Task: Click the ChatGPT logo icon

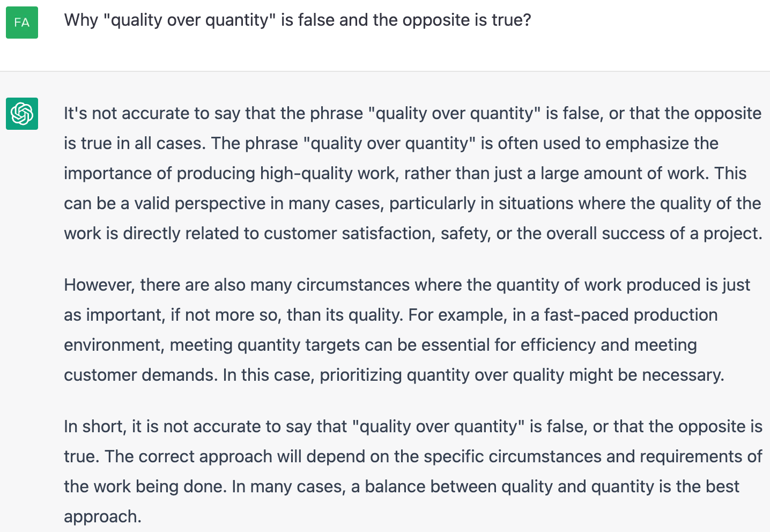Action: tap(22, 114)
